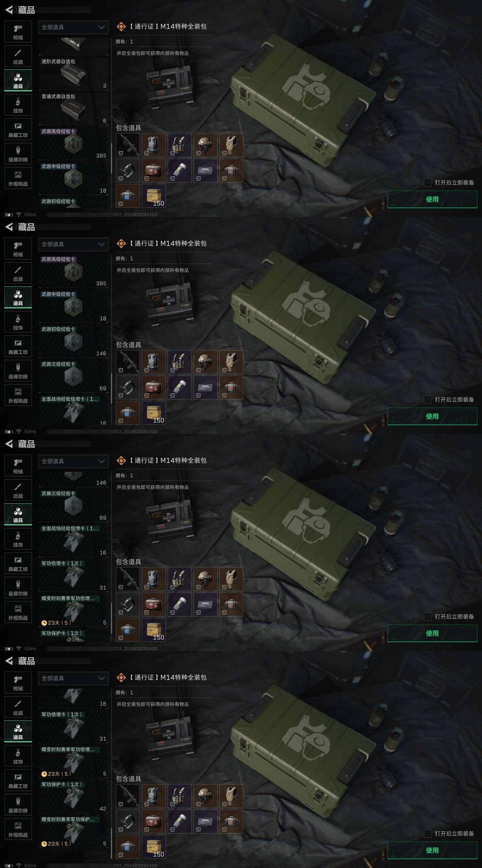
Task: Tick 打开后立即装备 in view listing 武器初级经验卡 146
Action: pyautogui.click(x=427, y=399)
